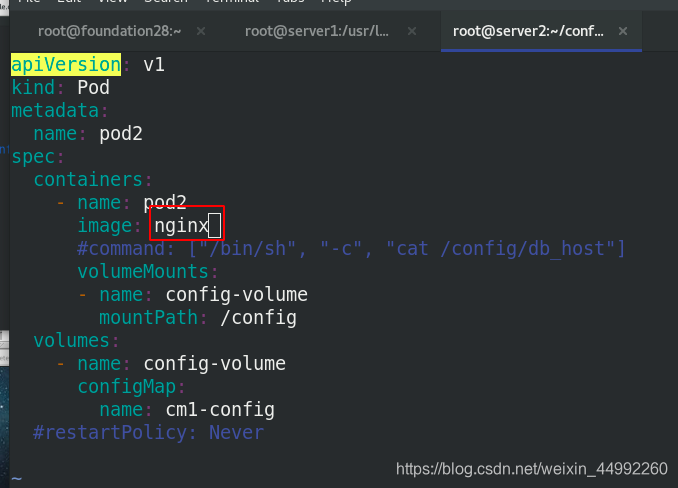Viewport: 678px width, 488px height.
Task: Close the root@foundation28 tab
Action: pyautogui.click(x=201, y=31)
